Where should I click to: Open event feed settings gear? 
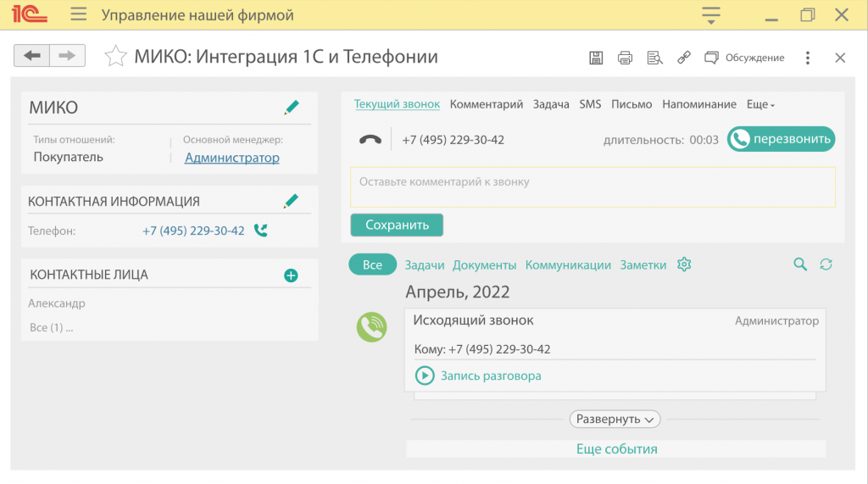(684, 264)
